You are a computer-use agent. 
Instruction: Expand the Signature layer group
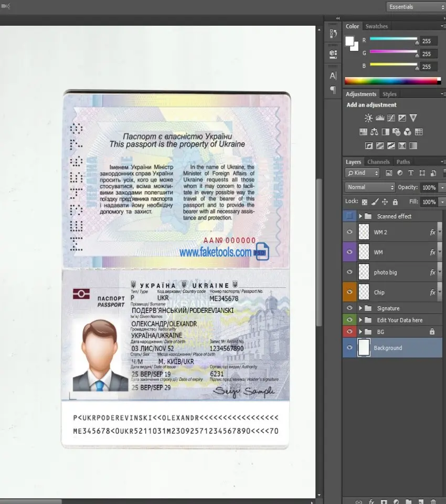click(x=361, y=308)
